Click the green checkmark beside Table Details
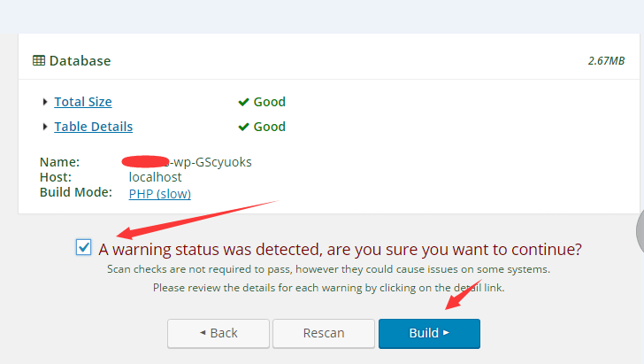This screenshot has height=364, width=644. tap(243, 127)
